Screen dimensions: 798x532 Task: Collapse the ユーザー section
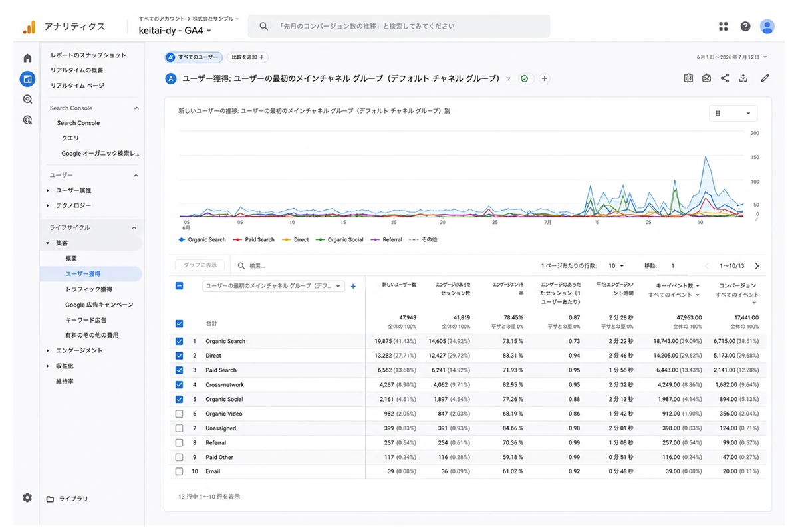tap(137, 175)
